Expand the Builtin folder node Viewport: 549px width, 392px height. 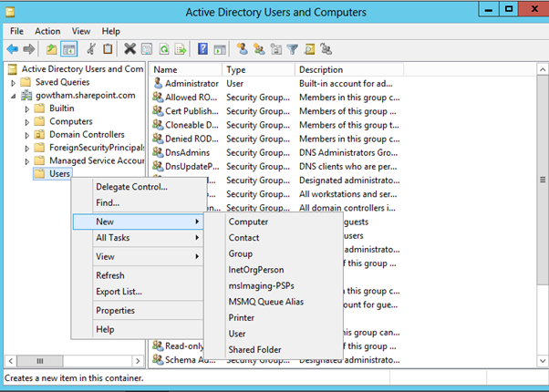(26, 108)
